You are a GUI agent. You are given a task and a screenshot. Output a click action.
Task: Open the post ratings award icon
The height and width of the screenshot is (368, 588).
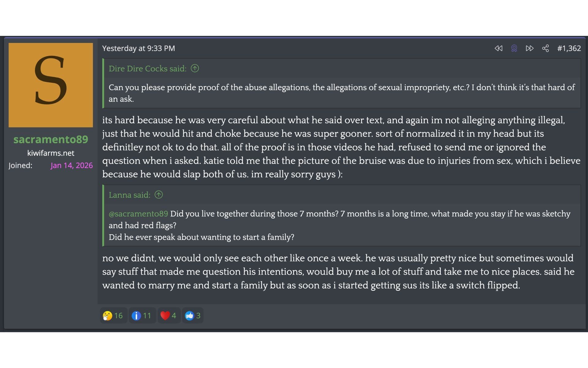coord(514,48)
